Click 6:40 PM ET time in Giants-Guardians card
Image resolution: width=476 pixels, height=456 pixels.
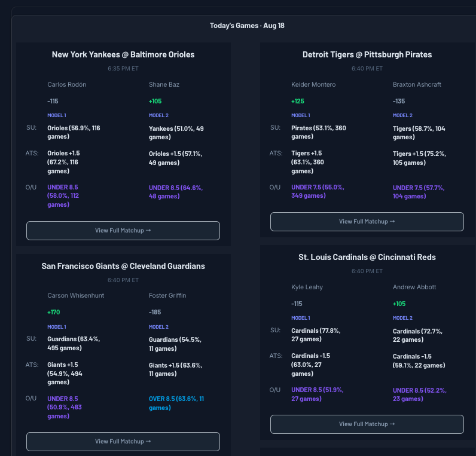point(123,280)
